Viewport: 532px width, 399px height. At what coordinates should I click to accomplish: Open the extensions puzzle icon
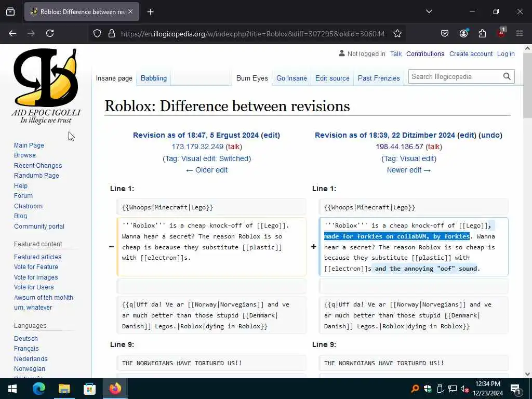pyautogui.click(x=482, y=34)
